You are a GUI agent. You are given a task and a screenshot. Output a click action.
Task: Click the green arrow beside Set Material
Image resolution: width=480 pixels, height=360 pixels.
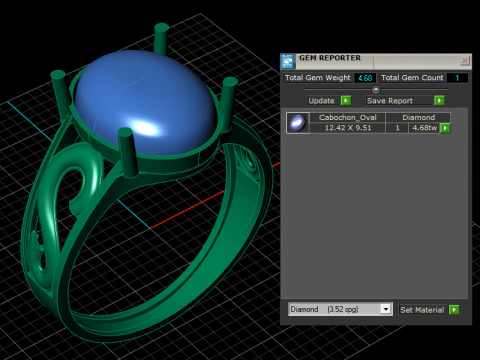click(x=454, y=310)
